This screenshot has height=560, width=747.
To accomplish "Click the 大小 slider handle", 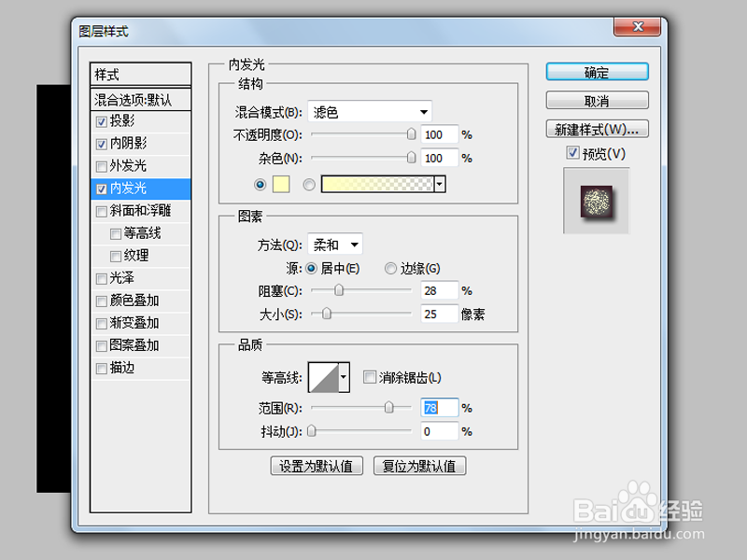I will (327, 314).
